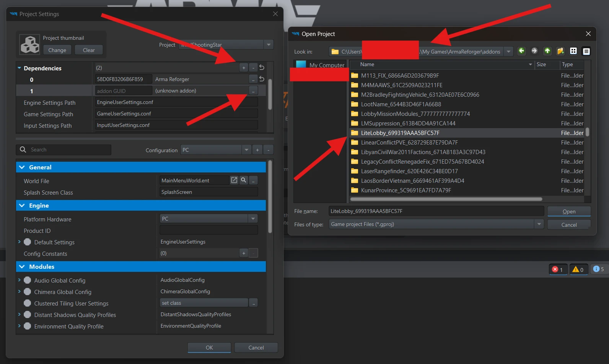609x364 pixels.
Task: Open the Files of type dropdown
Action: tap(539, 224)
